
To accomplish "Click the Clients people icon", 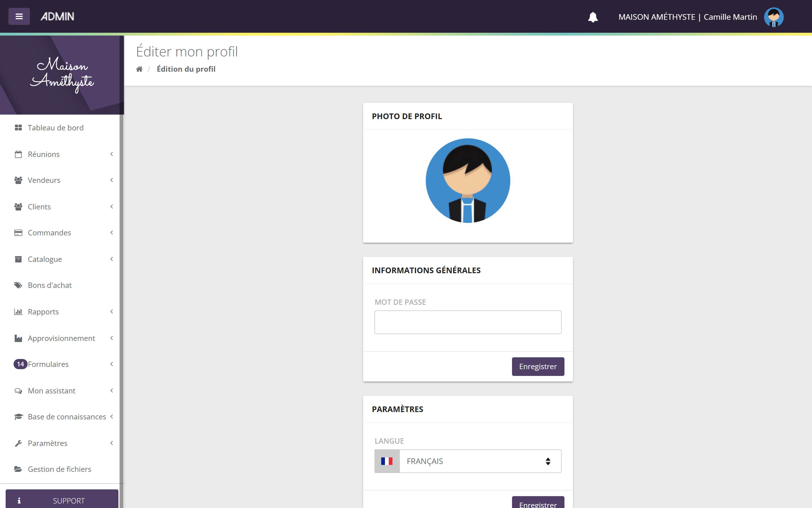I will click(18, 207).
